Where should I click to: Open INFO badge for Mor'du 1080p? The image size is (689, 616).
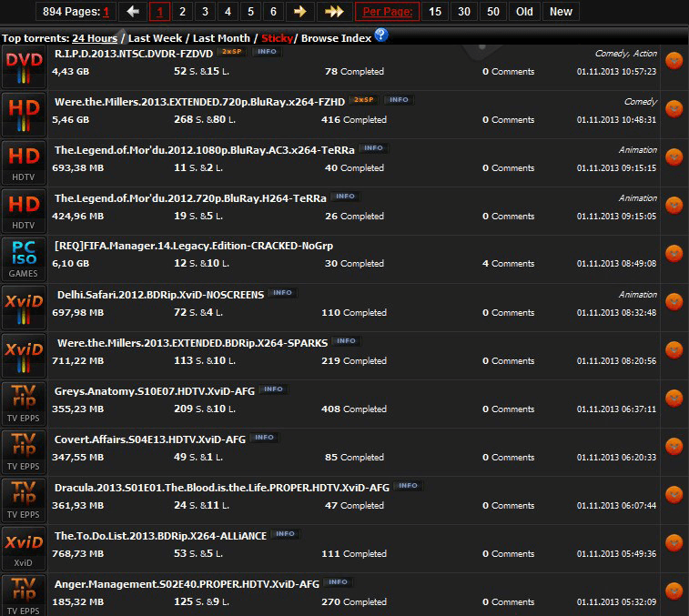373,148
